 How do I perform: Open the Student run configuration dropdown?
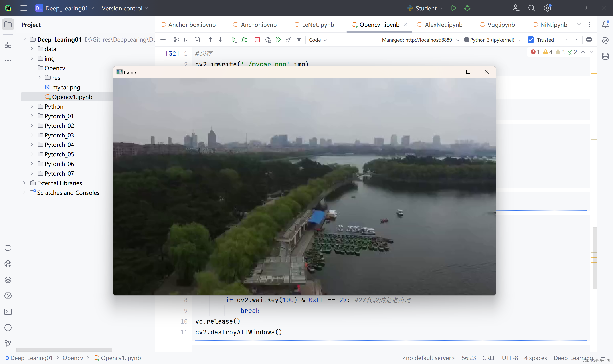(425, 8)
